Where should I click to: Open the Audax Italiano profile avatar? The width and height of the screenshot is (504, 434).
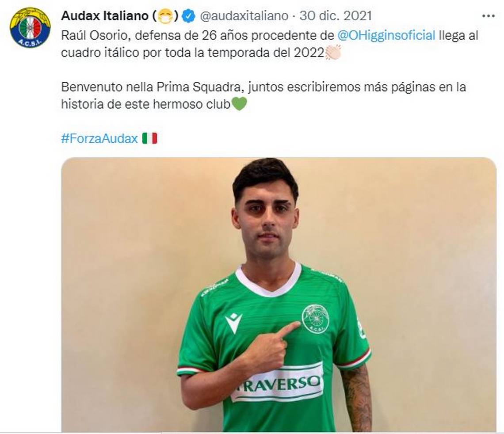pyautogui.click(x=30, y=28)
